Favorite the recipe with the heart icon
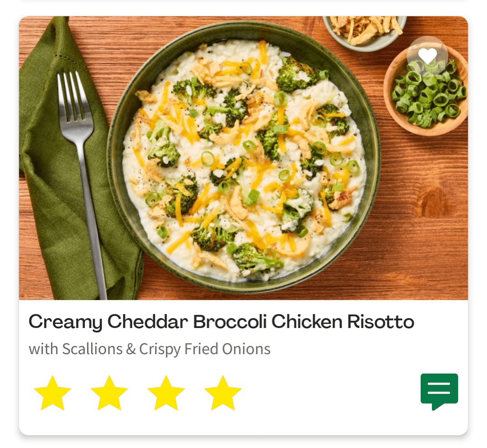 [x=427, y=56]
